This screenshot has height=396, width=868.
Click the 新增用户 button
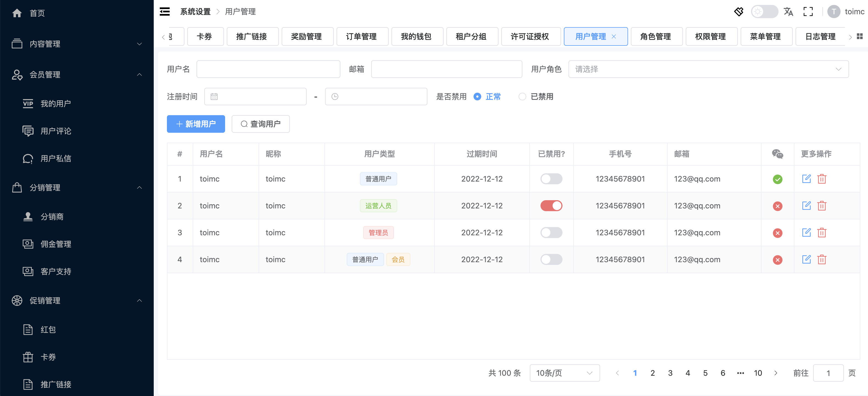pyautogui.click(x=196, y=124)
